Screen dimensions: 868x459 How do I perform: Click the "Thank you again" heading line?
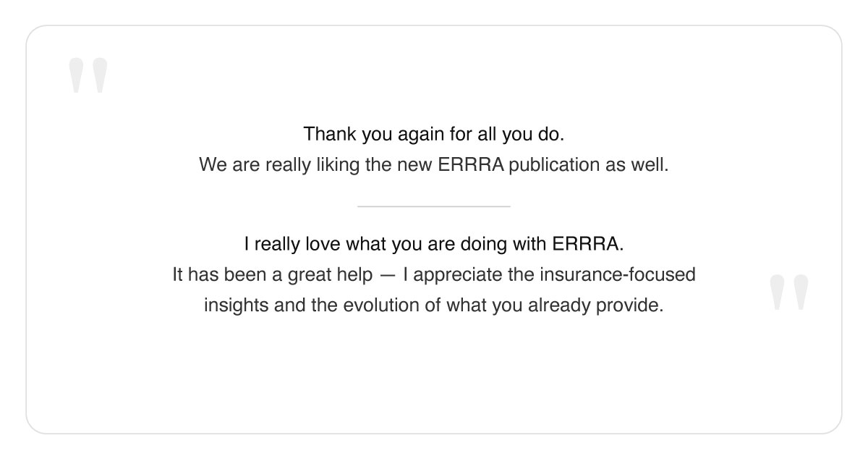(x=433, y=134)
